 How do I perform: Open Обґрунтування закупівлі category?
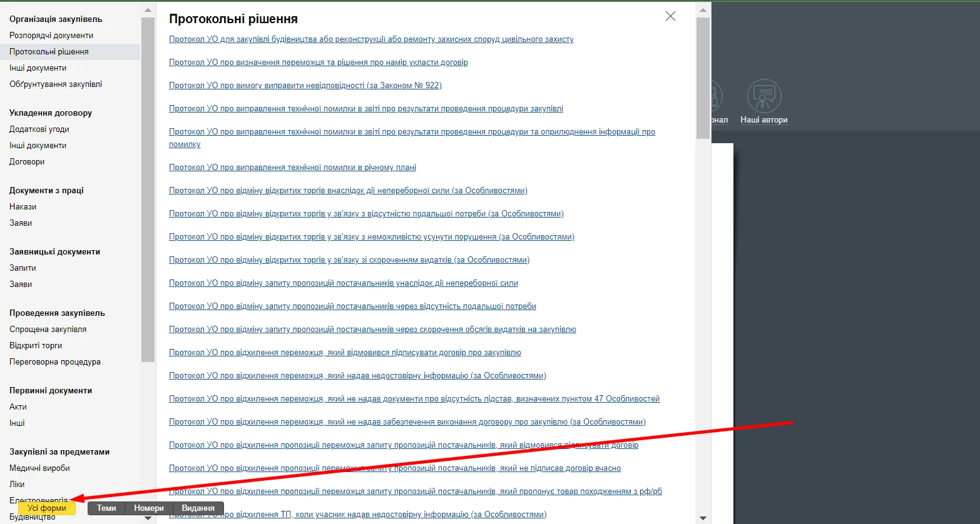56,84
